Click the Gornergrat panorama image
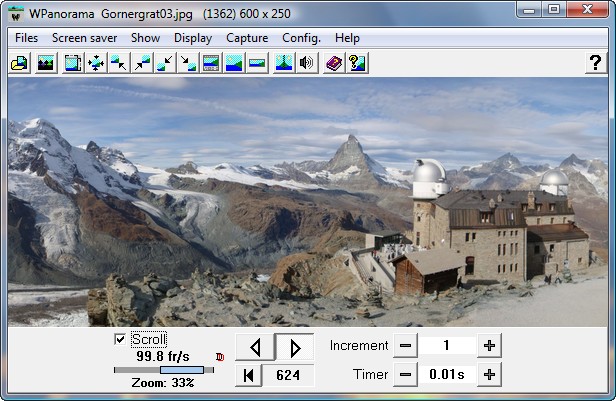 (308, 202)
